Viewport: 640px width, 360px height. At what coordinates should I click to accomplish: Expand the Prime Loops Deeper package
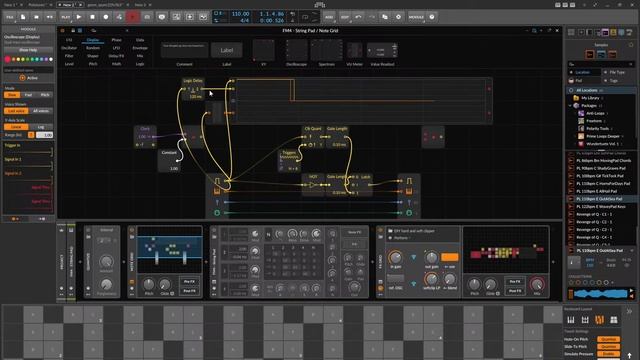pyautogui.click(x=575, y=136)
